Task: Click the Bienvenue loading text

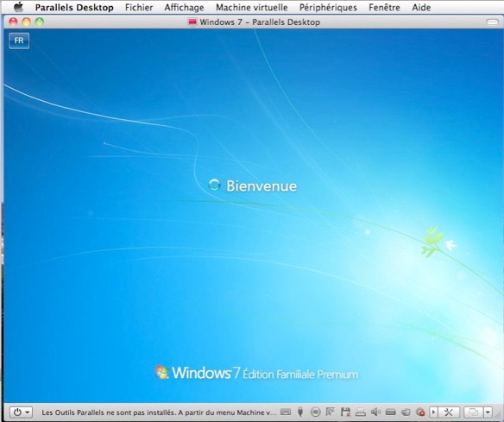Action: pyautogui.click(x=261, y=186)
